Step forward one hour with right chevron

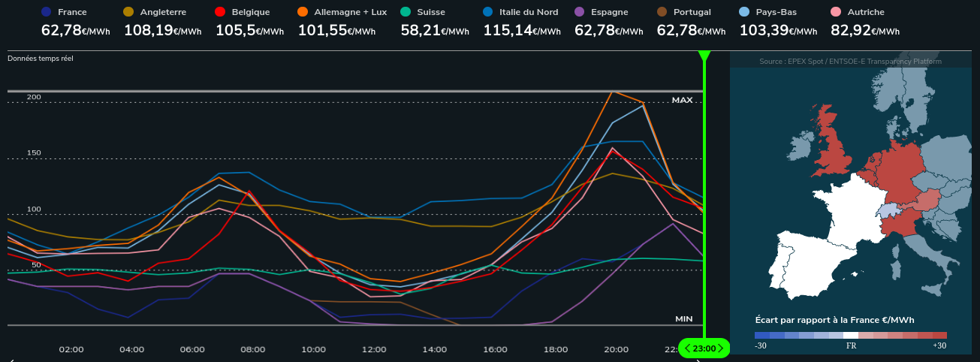click(720, 348)
